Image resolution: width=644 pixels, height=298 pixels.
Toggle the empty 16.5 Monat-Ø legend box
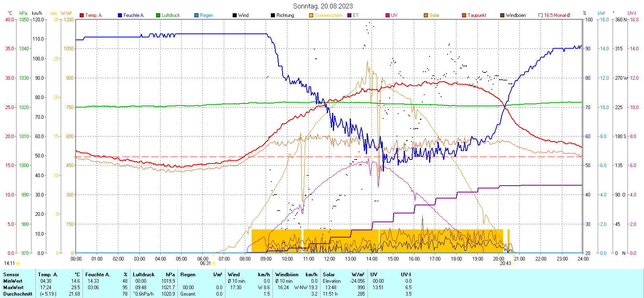click(x=541, y=15)
